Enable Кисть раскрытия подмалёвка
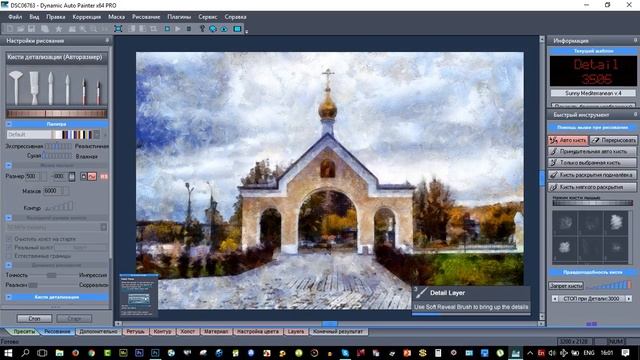This screenshot has width=640, height=360. pos(592,175)
